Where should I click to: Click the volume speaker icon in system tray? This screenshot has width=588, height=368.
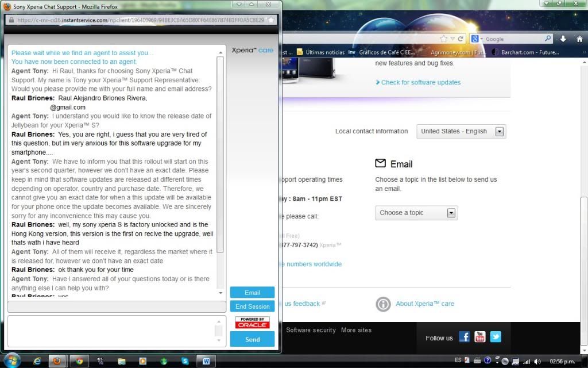coord(537,361)
